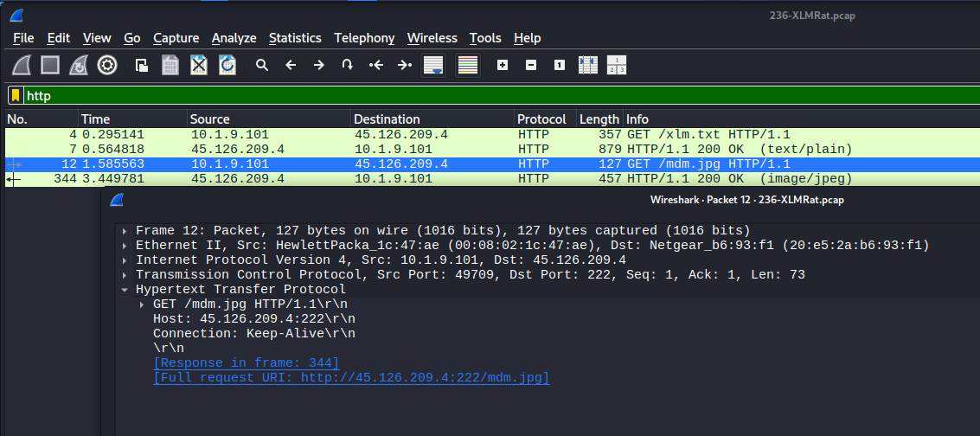The width and height of the screenshot is (980, 436).
Task: Click the Packet 12 window fin icon
Action: point(116,200)
